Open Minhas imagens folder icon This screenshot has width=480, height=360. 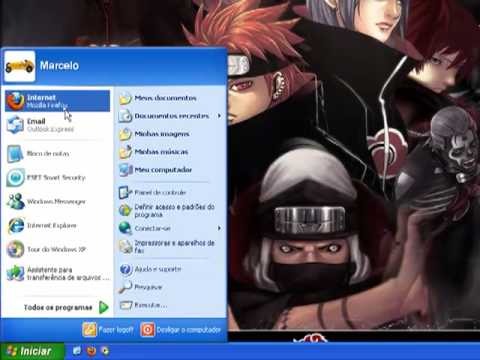[x=126, y=134]
